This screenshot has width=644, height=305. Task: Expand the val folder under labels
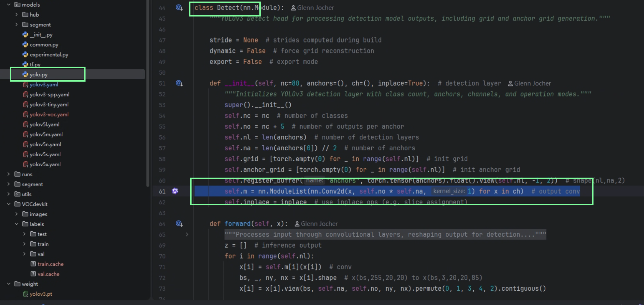24,254
